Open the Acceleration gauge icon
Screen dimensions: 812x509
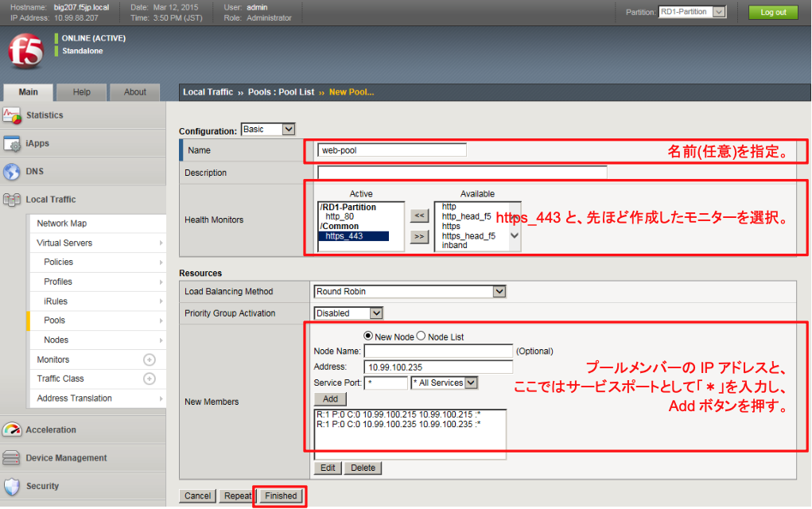click(12, 429)
